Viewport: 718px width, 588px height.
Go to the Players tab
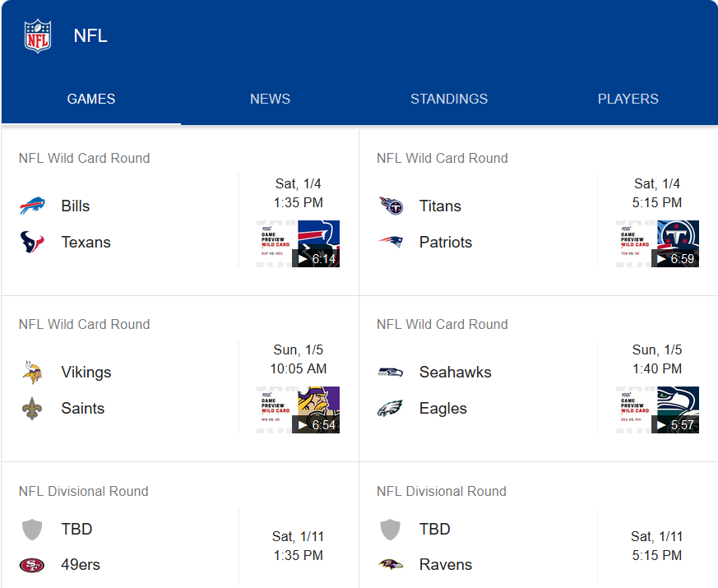point(628,99)
